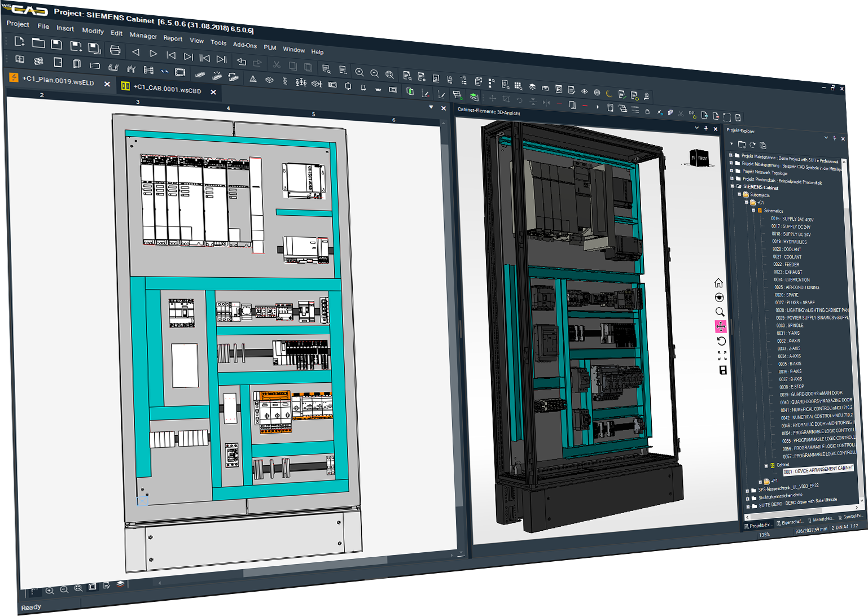Close the +C1_Plan.0019.wsELD tab
The width and height of the screenshot is (868, 616).
pos(107,84)
